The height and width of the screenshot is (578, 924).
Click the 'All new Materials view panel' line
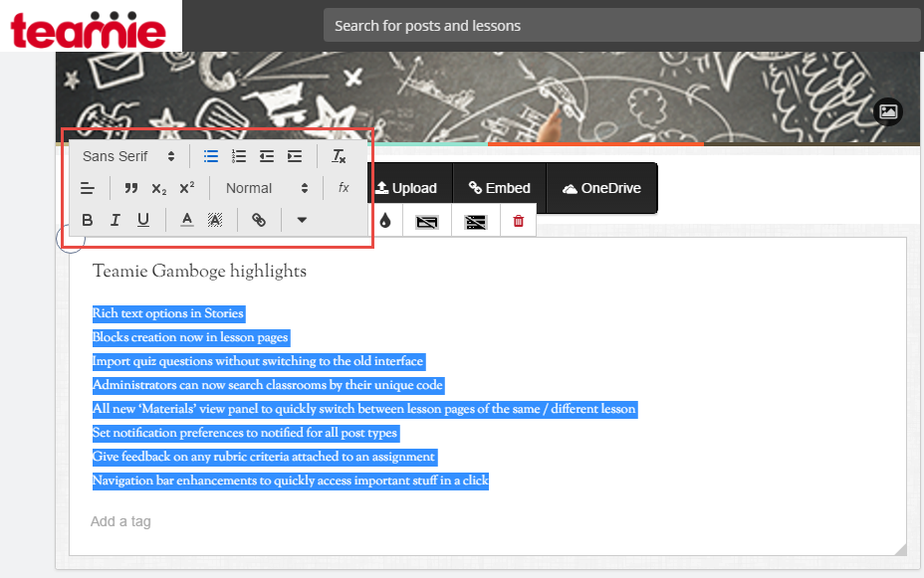[x=364, y=409]
